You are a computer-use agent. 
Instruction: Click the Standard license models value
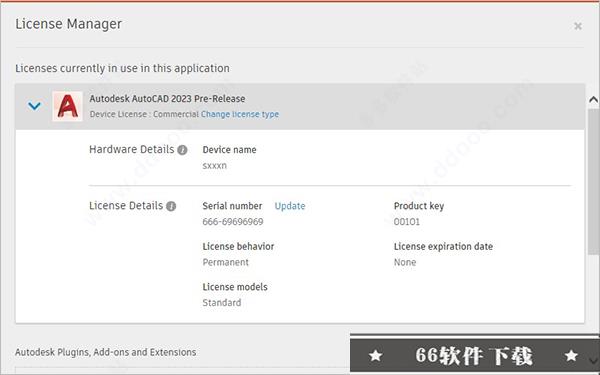[222, 303]
